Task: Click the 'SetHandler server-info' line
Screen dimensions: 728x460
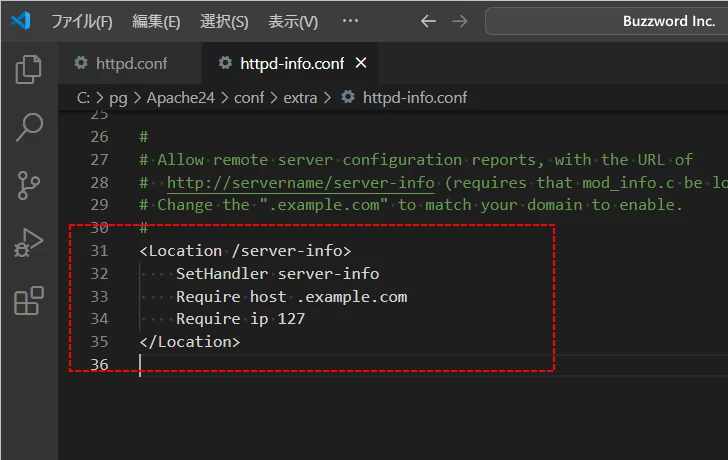Action: 278,273
